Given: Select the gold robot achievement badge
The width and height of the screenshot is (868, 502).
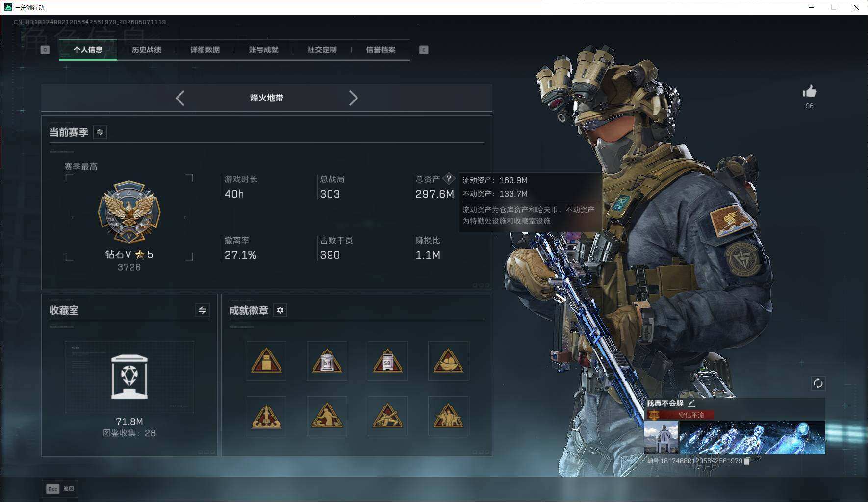Looking at the screenshot, I should (266, 361).
